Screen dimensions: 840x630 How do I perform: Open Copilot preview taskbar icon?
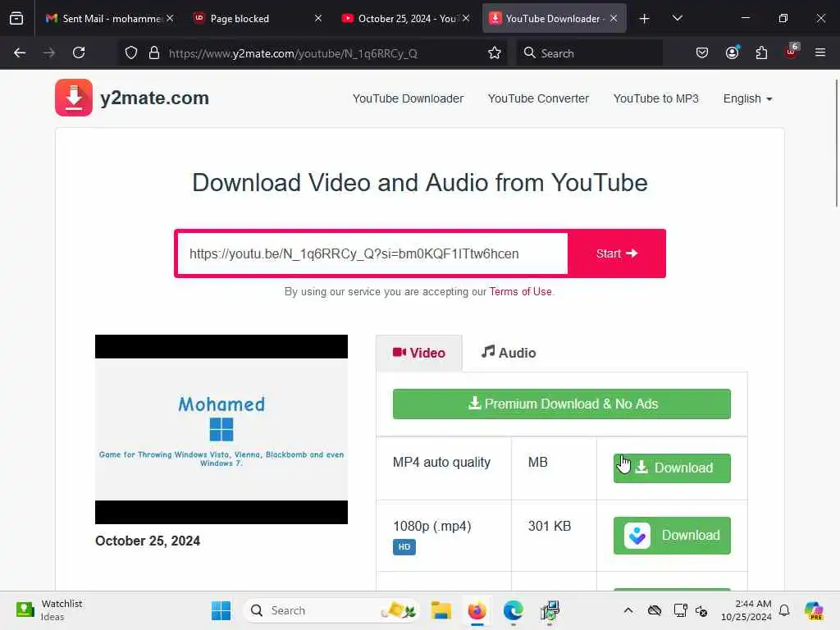(x=814, y=610)
